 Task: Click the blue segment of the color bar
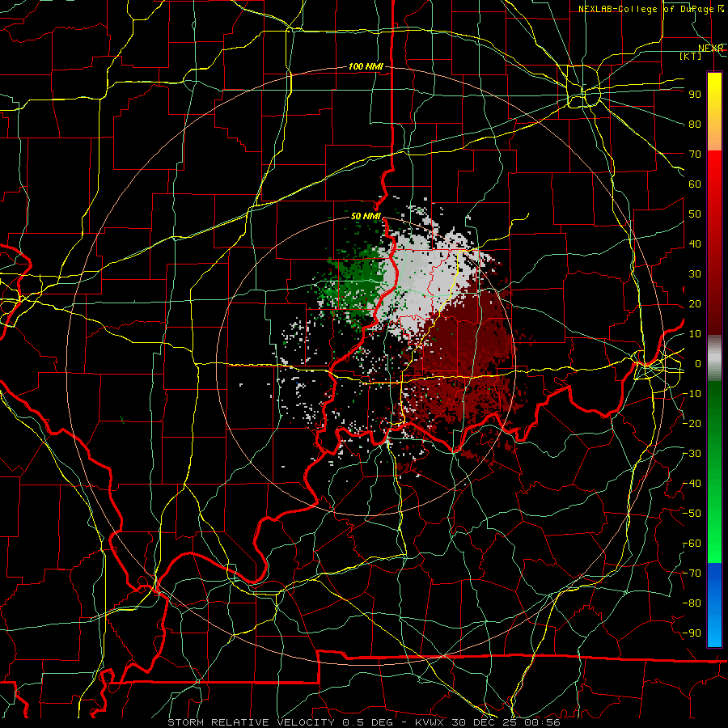[714, 605]
